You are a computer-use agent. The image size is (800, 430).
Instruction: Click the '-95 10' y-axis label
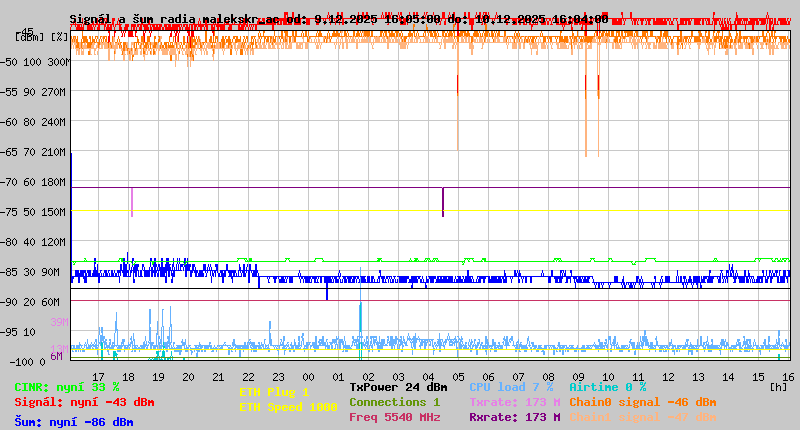point(19,332)
